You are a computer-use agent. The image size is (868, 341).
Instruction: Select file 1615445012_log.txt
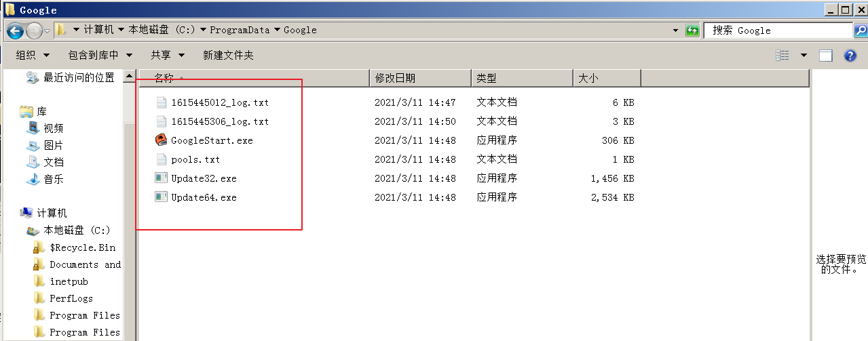tap(220, 102)
